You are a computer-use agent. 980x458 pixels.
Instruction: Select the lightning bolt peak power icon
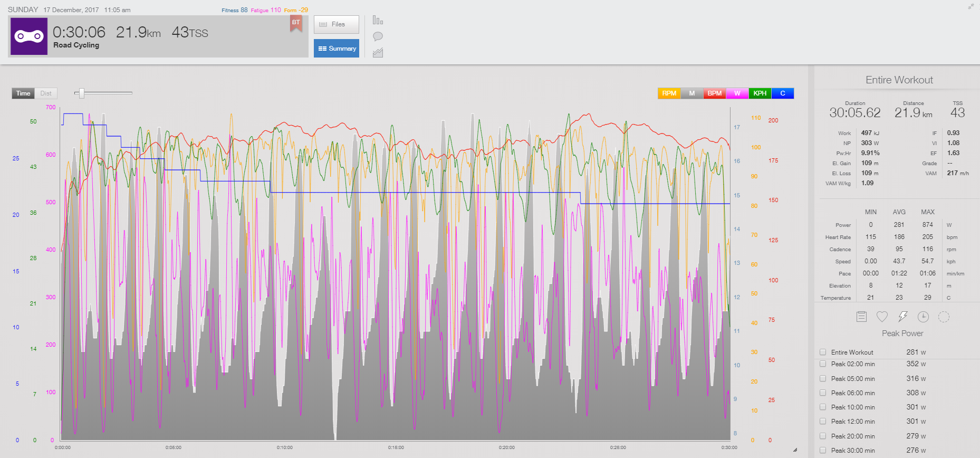[x=902, y=317]
